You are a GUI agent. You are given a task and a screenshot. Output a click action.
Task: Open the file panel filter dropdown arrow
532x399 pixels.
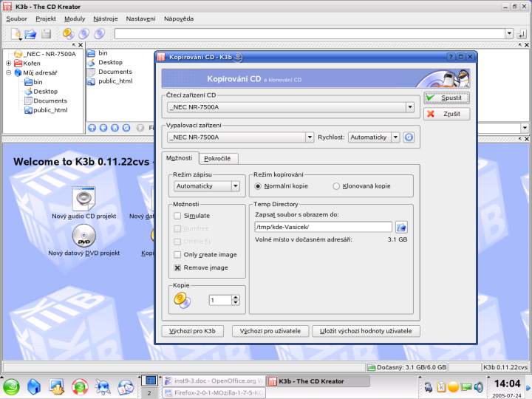(x=525, y=128)
